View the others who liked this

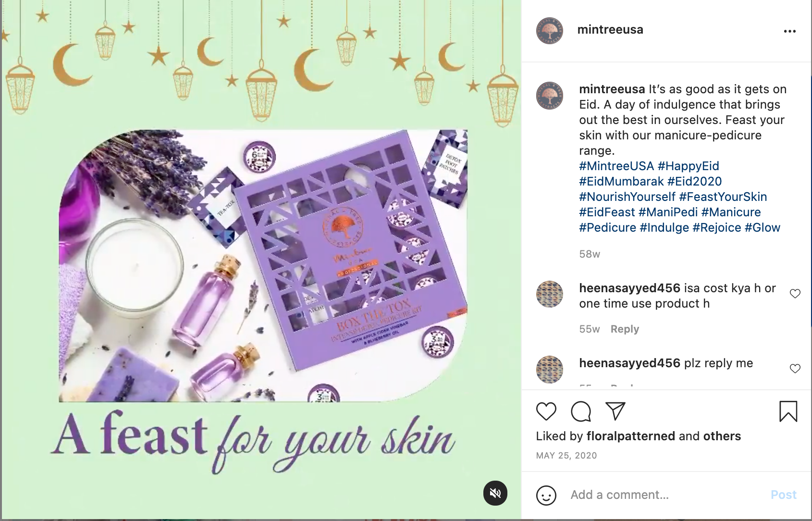pyautogui.click(x=722, y=436)
